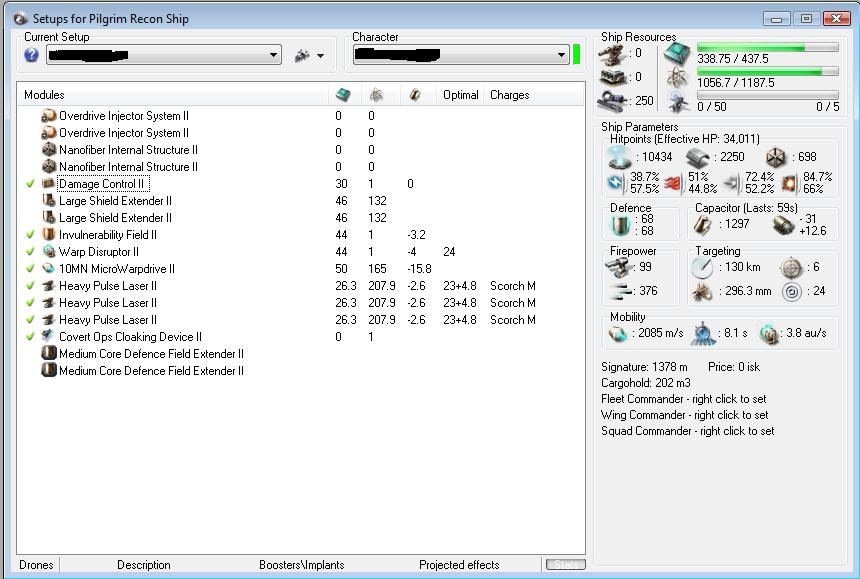Image resolution: width=860 pixels, height=579 pixels.
Task: Click the targeting range icon
Action: pos(702,268)
